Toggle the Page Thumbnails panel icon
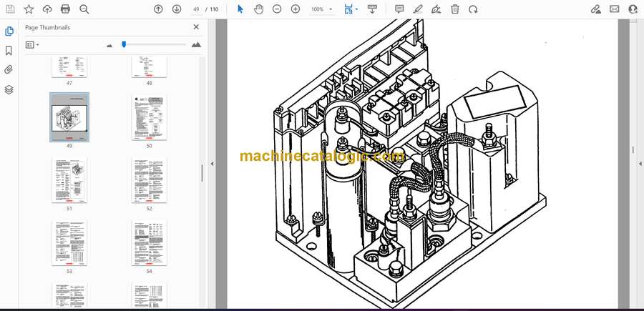 tap(9, 31)
